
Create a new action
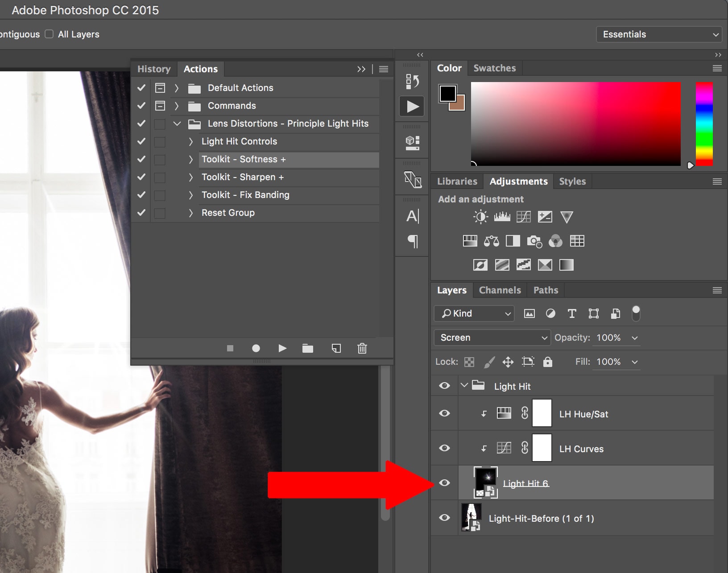pyautogui.click(x=336, y=348)
